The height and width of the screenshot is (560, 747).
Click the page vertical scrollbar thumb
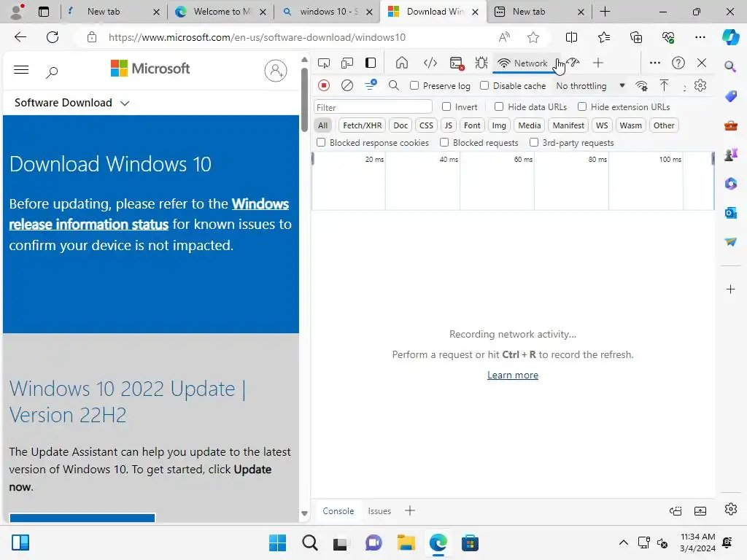[x=304, y=100]
